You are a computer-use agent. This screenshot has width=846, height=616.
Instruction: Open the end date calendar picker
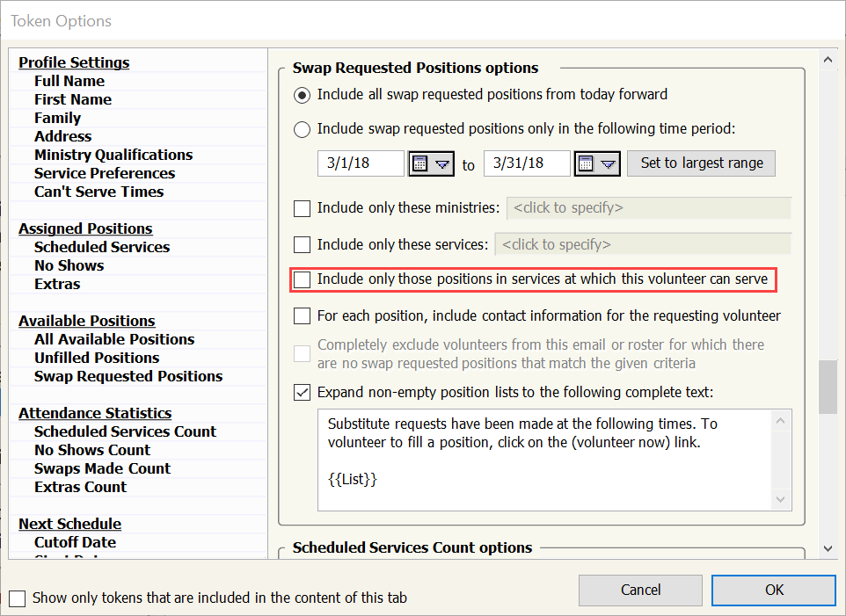click(598, 164)
